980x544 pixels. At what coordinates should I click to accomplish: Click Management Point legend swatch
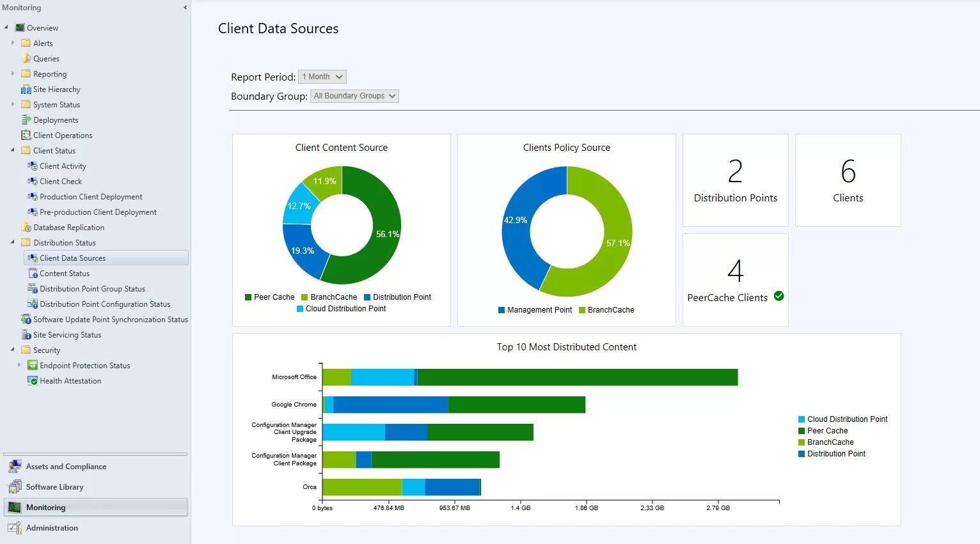point(502,310)
